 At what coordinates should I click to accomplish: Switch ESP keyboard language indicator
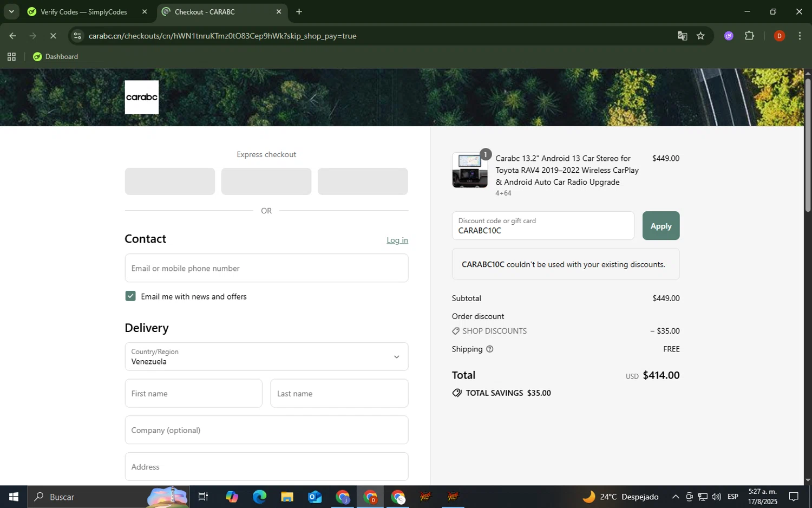click(x=733, y=497)
